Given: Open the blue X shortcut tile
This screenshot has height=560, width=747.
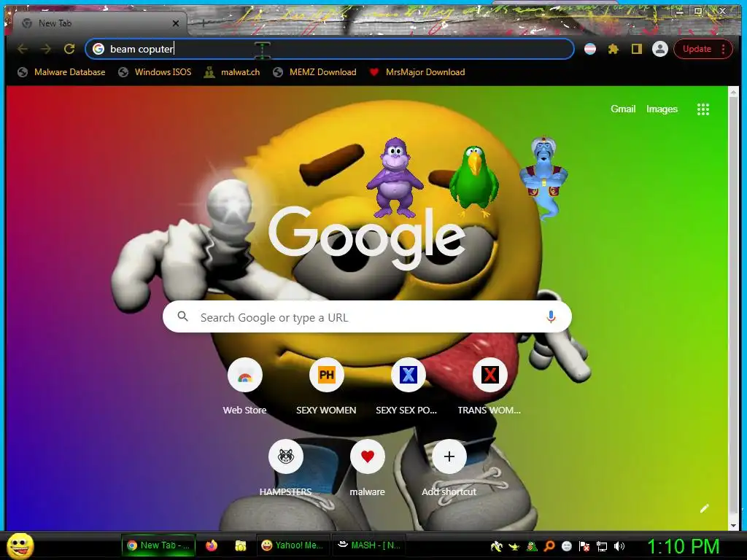Looking at the screenshot, I should coord(409,375).
